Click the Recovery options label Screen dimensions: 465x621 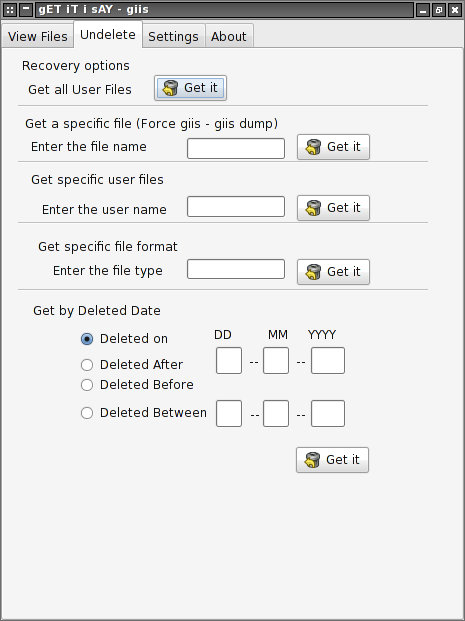[x=76, y=66]
